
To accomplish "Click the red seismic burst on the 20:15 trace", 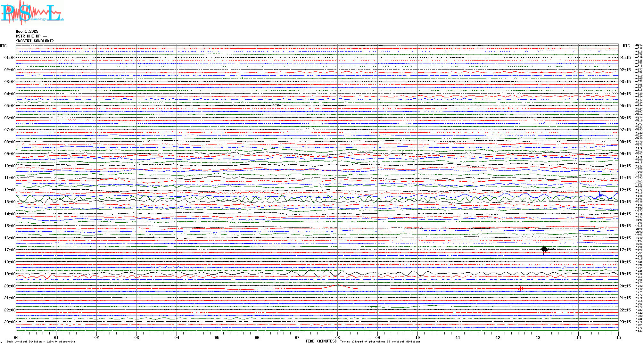I will 521,289.
